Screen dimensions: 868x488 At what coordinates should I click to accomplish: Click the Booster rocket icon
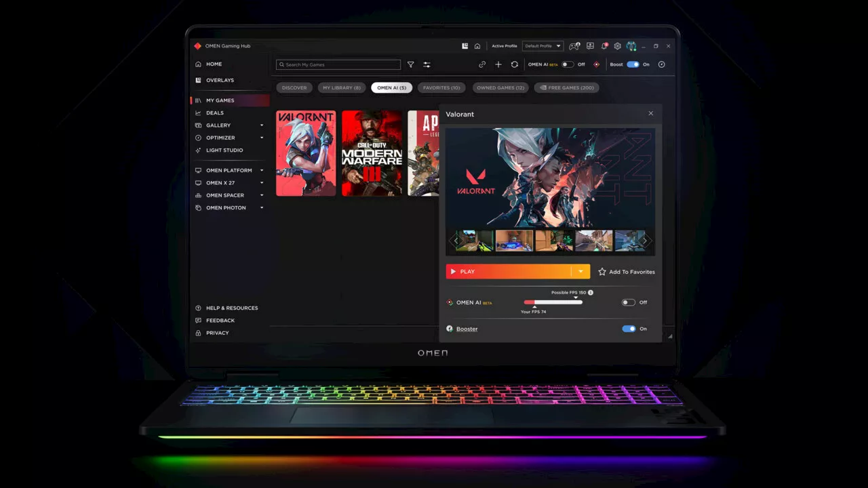point(450,329)
